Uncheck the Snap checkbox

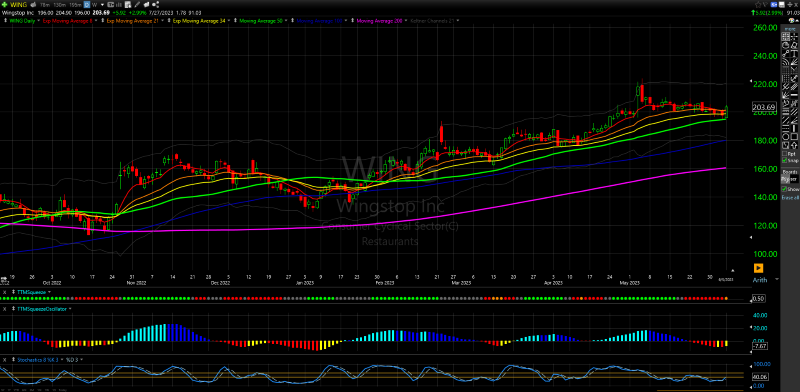785,160
